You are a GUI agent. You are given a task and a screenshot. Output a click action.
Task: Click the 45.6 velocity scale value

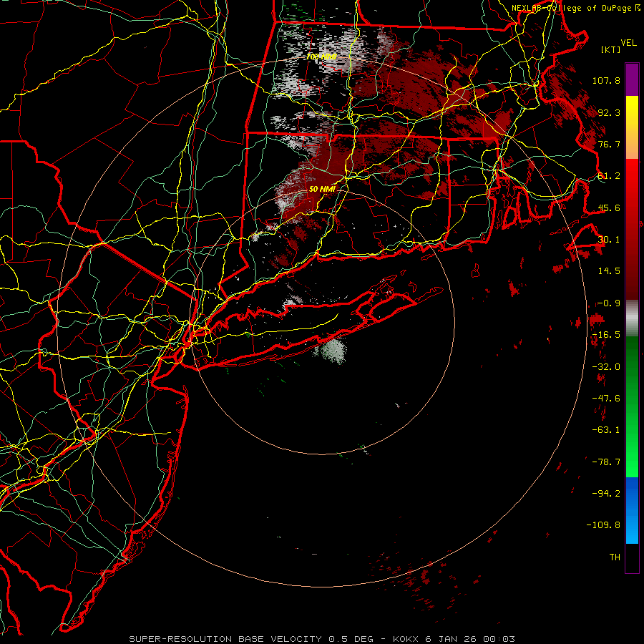[x=609, y=208]
